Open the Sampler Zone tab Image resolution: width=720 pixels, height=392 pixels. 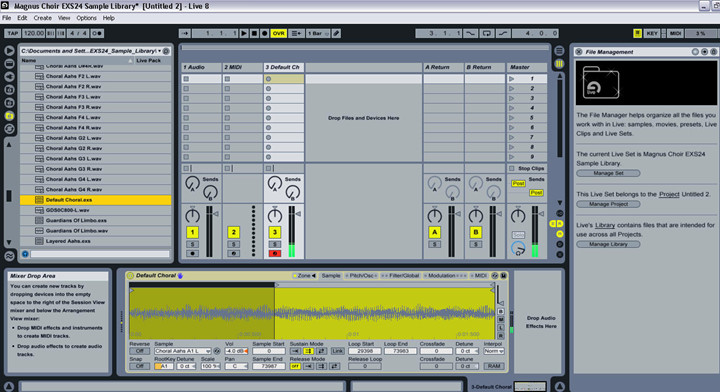(305, 275)
